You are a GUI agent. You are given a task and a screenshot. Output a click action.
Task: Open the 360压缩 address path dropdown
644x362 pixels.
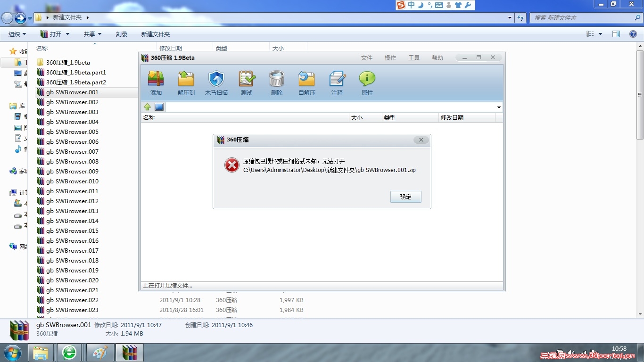click(x=499, y=107)
